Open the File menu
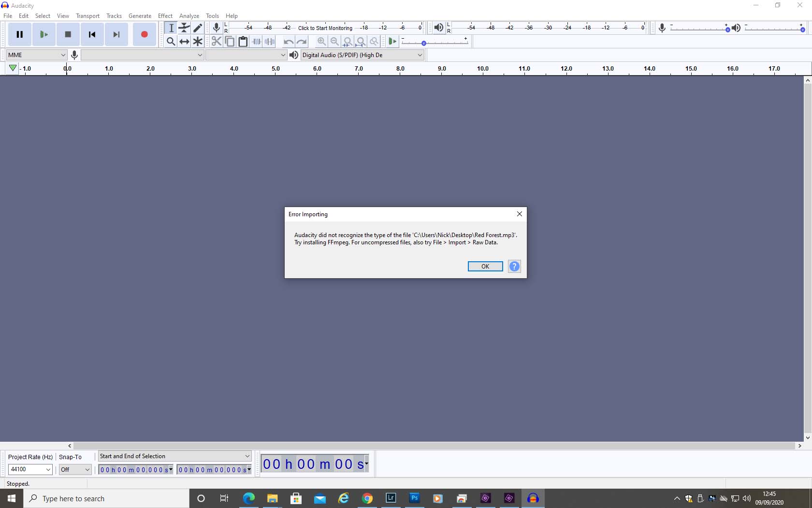812x508 pixels. coord(8,15)
